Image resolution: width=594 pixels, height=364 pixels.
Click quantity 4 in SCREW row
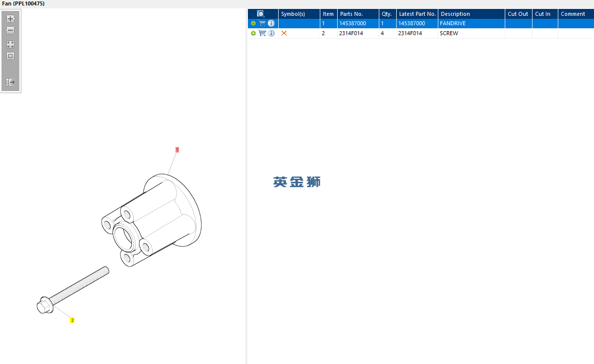(x=388, y=33)
